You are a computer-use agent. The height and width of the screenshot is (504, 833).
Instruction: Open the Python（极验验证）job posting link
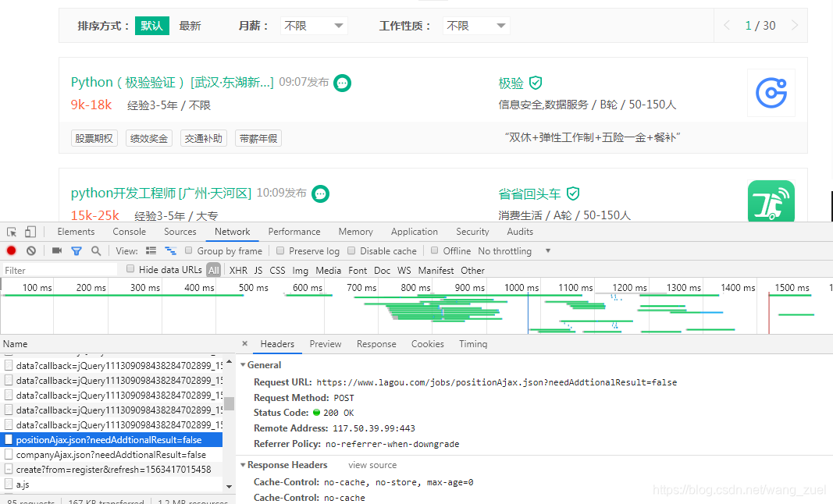pos(172,83)
